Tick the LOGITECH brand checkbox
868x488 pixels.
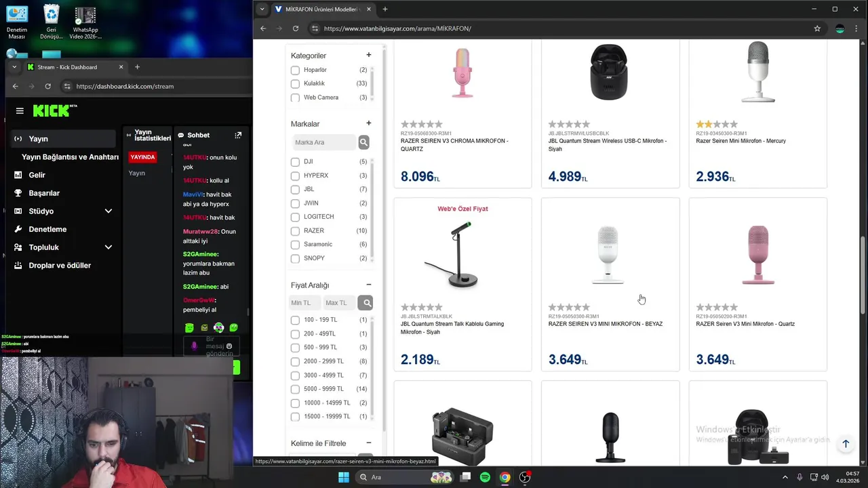pos(295,217)
